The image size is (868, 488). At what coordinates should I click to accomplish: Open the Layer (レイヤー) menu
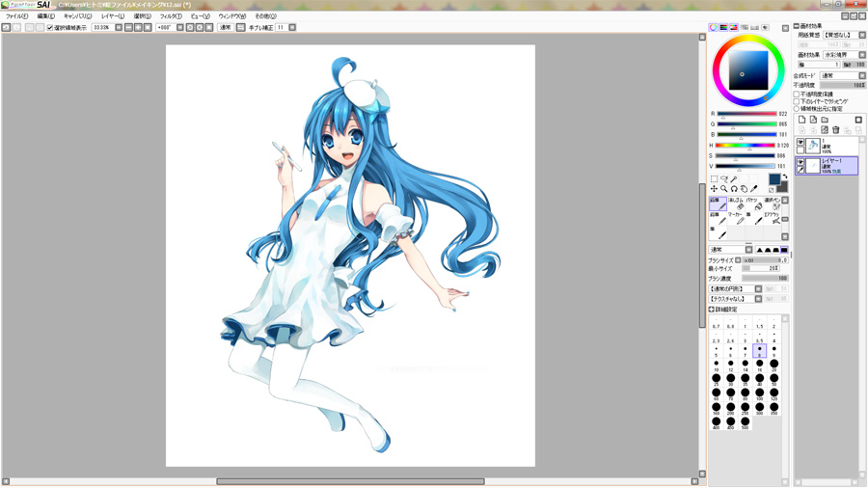(x=113, y=16)
